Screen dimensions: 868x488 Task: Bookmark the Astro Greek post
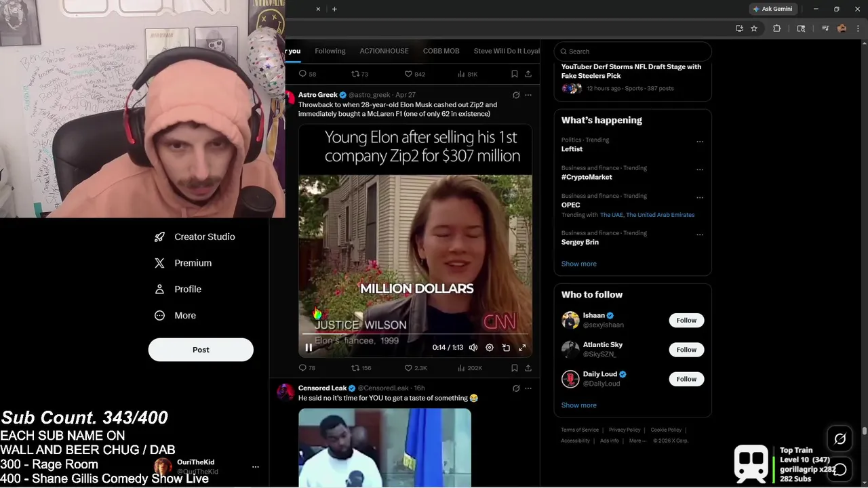pyautogui.click(x=515, y=368)
